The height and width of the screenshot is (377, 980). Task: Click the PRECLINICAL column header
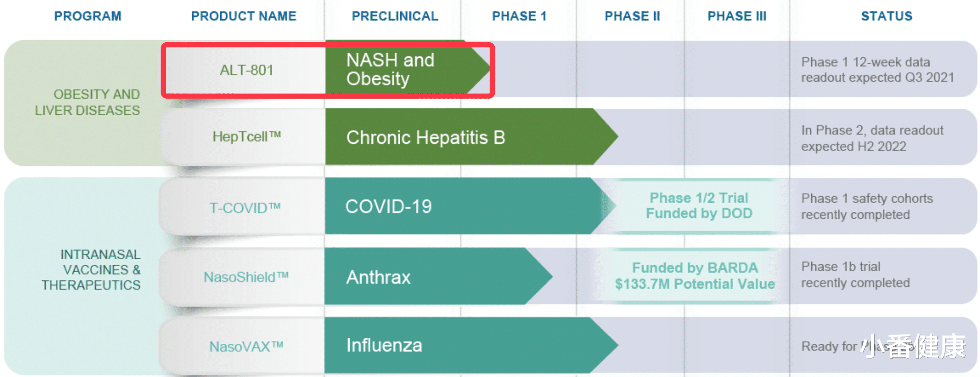(395, 16)
